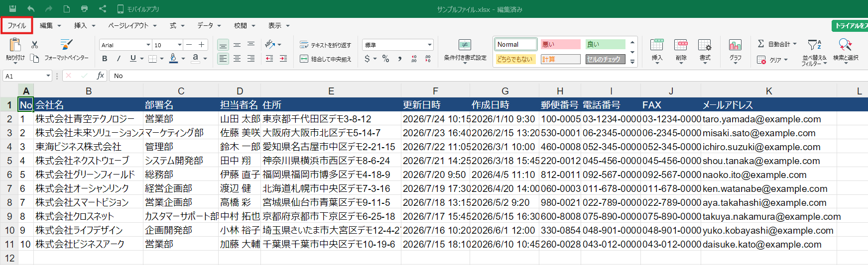Screen dimensions: 868x265
Task: Apply the どちらでもない cell style
Action: 516,59
